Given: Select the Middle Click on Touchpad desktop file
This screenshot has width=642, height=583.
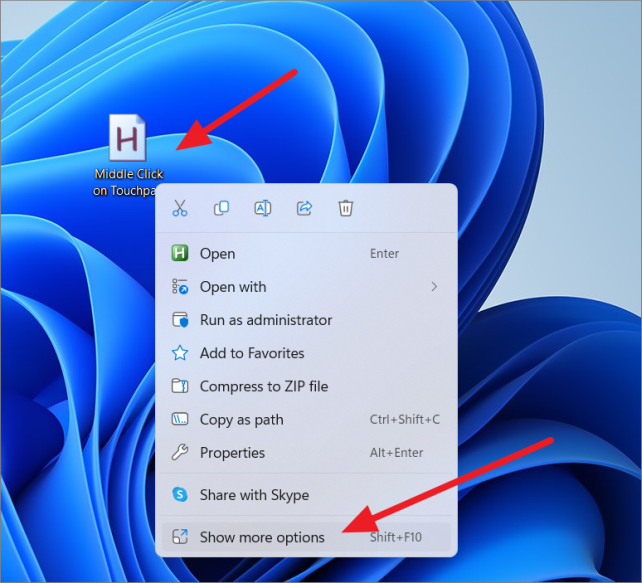Looking at the screenshot, I should click(x=128, y=156).
